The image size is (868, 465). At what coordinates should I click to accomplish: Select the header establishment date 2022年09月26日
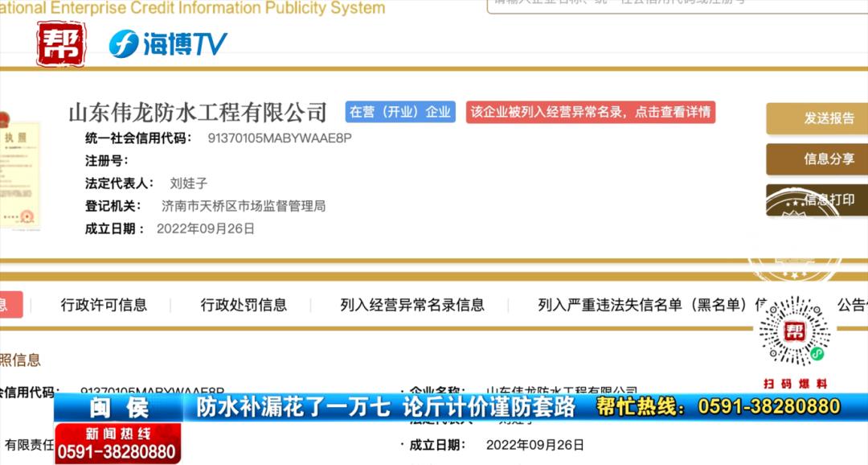206,229
